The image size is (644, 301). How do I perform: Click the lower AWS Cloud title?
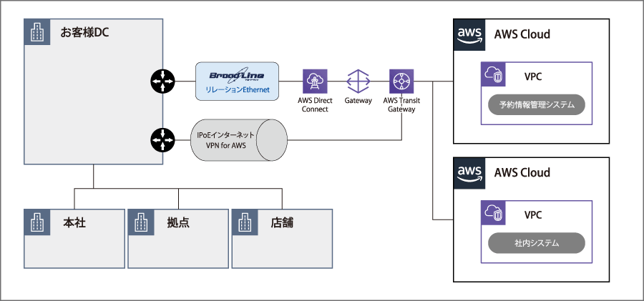522,172
